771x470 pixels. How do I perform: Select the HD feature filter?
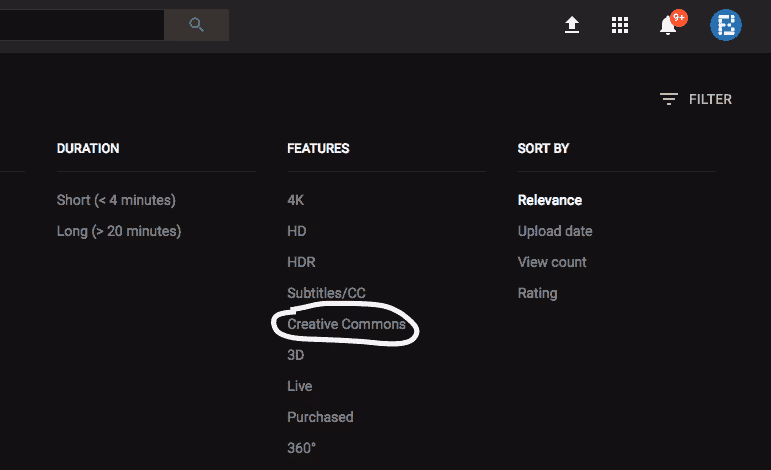click(x=297, y=231)
